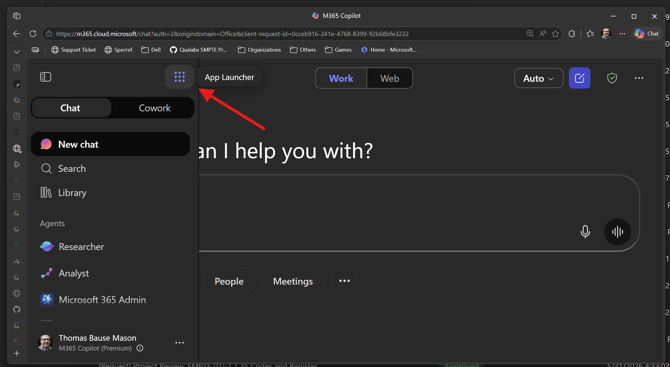The width and height of the screenshot is (670, 367).
Task: Click the Search magnifier icon in sidebar
Action: coord(46,168)
